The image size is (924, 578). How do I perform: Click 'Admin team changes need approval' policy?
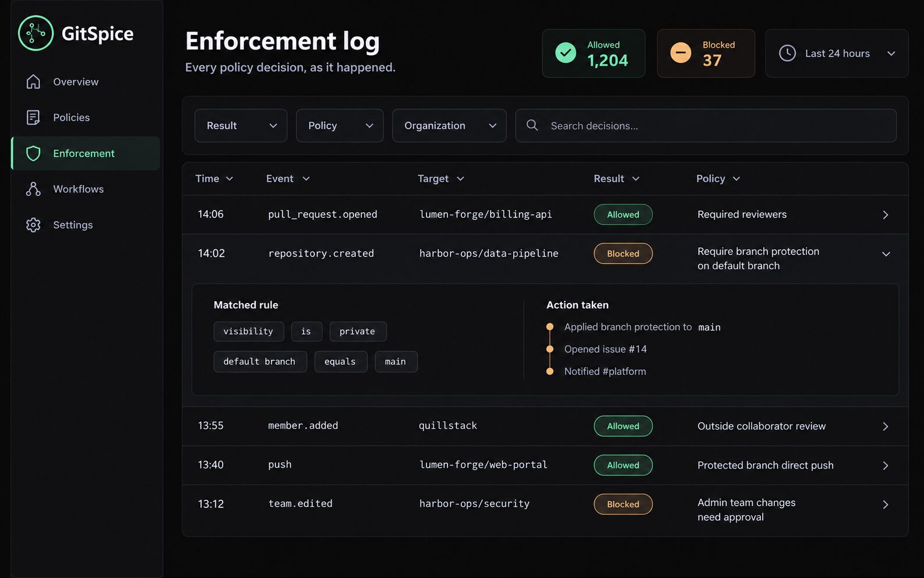[746, 510]
